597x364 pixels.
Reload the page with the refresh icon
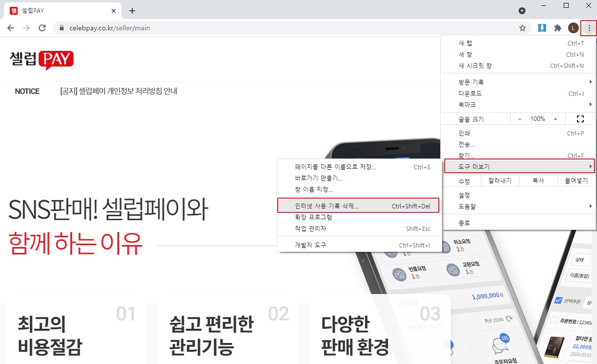tap(42, 28)
